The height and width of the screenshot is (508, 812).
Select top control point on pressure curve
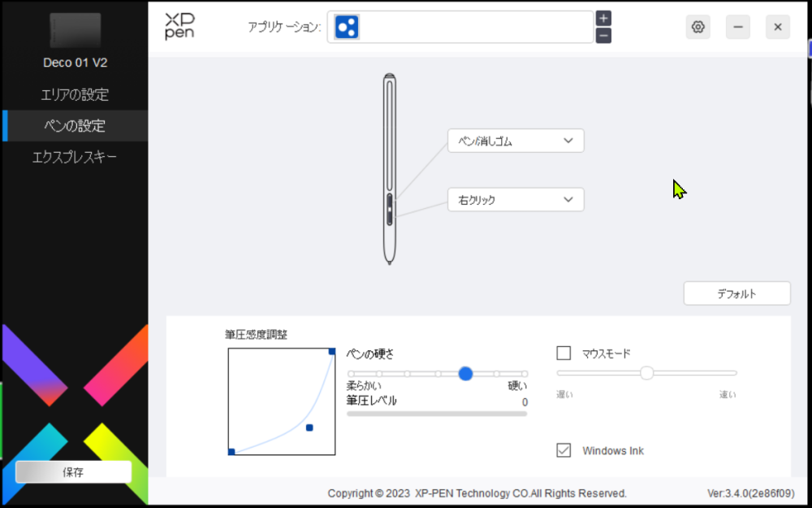[332, 351]
